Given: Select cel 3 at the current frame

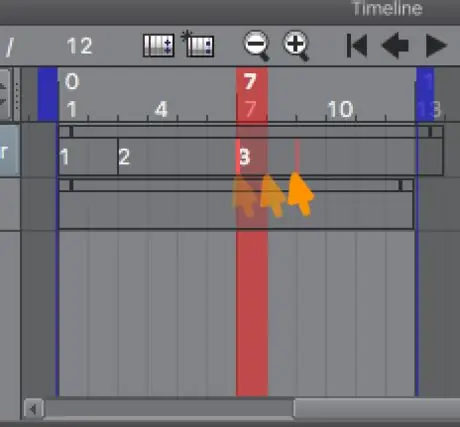Looking at the screenshot, I should pyautogui.click(x=245, y=157).
